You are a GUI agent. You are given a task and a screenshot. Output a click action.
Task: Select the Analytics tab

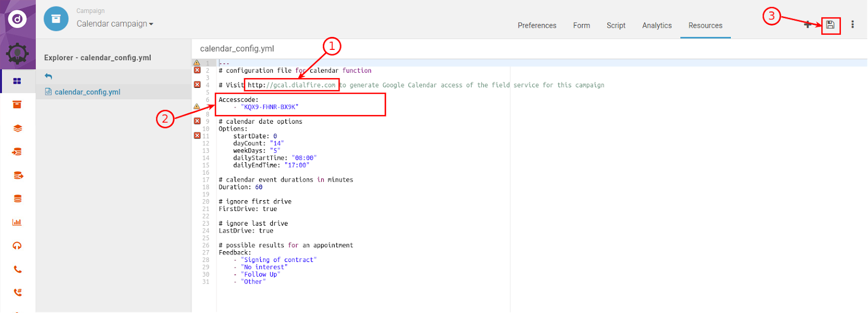point(656,25)
